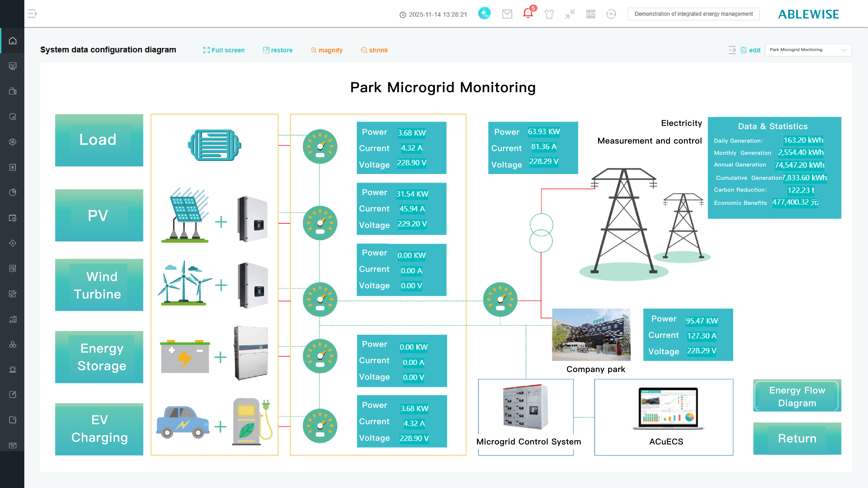Open the mail envelope icon
This screenshot has height=488, width=868.
(x=507, y=14)
